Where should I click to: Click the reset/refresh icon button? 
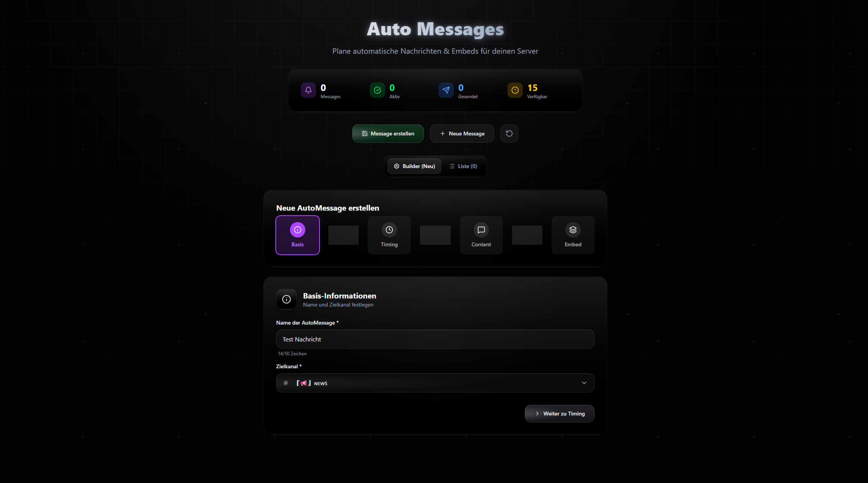click(509, 133)
